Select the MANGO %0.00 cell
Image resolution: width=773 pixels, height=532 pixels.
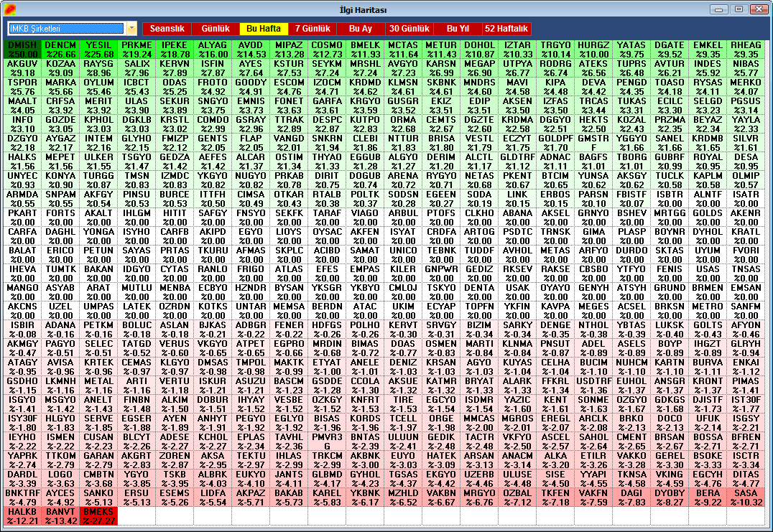(x=23, y=292)
